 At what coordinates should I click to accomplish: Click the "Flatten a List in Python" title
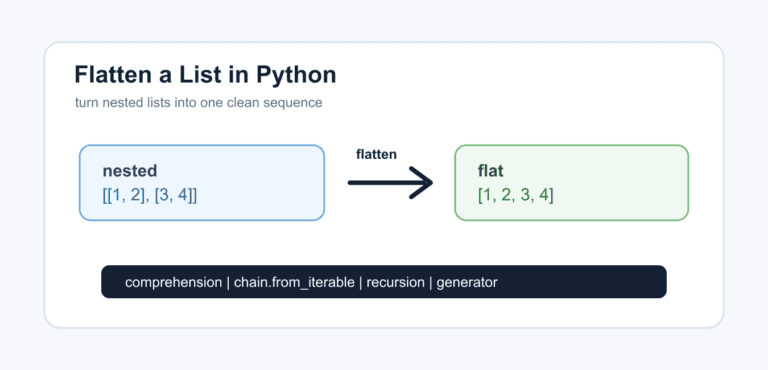[205, 75]
